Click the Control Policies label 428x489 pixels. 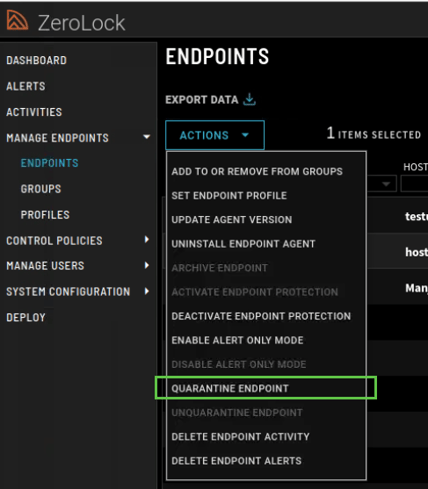point(54,241)
